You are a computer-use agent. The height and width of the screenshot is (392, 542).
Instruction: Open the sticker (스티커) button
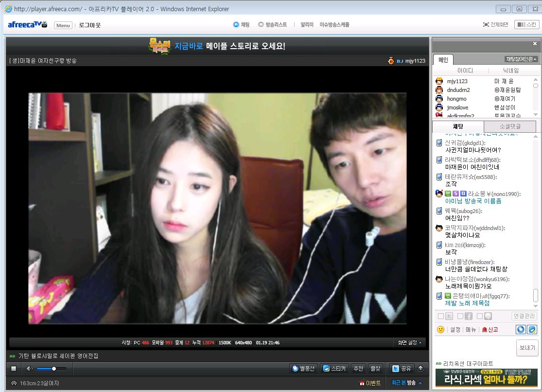(334, 369)
